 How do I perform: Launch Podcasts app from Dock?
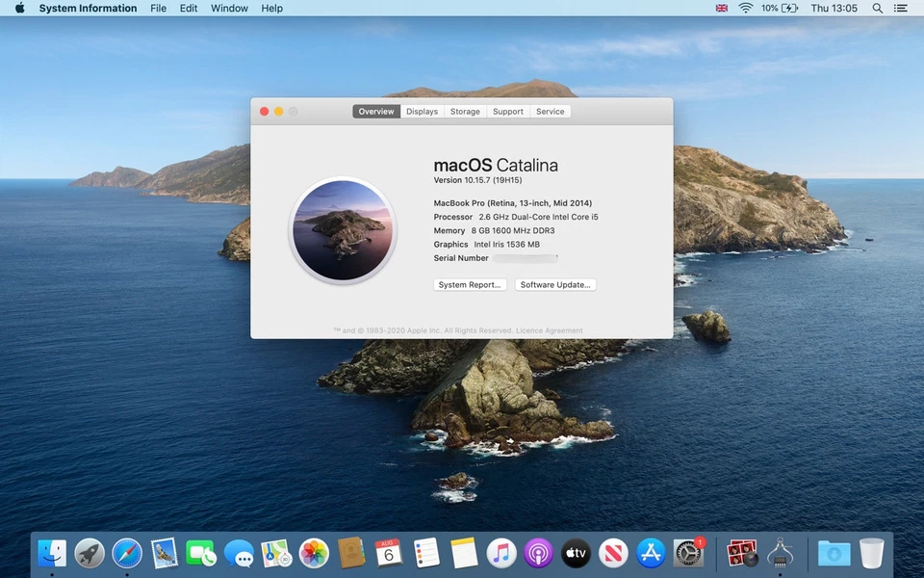point(538,554)
